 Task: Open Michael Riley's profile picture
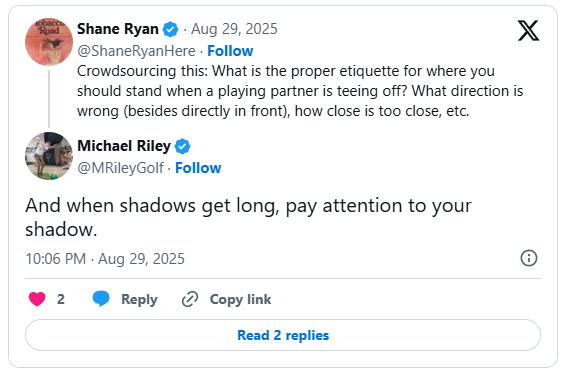49,156
